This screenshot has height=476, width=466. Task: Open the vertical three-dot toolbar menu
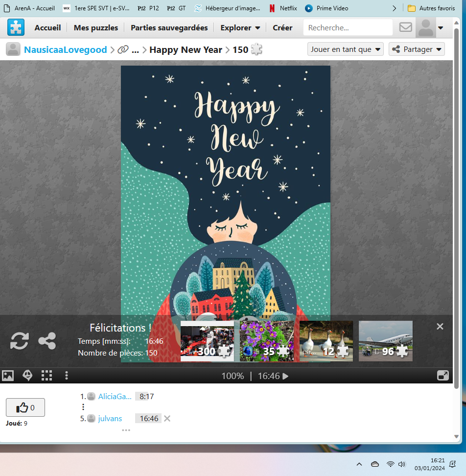click(67, 376)
